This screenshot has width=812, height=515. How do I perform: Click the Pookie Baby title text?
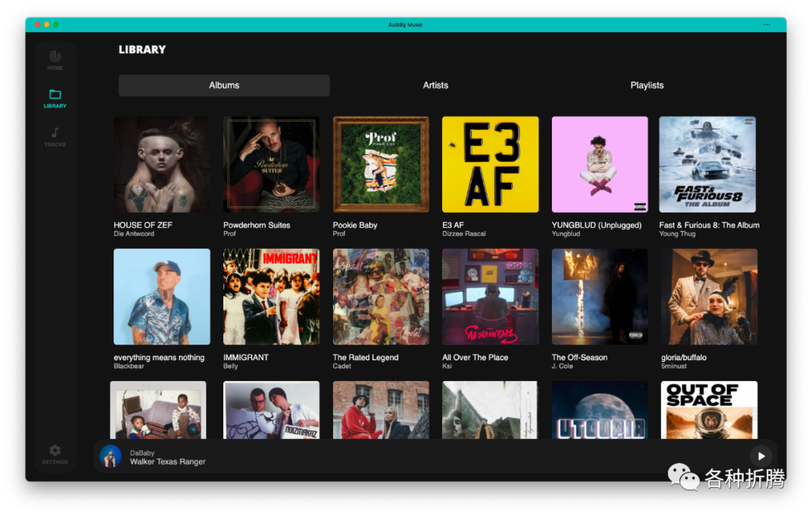(355, 225)
